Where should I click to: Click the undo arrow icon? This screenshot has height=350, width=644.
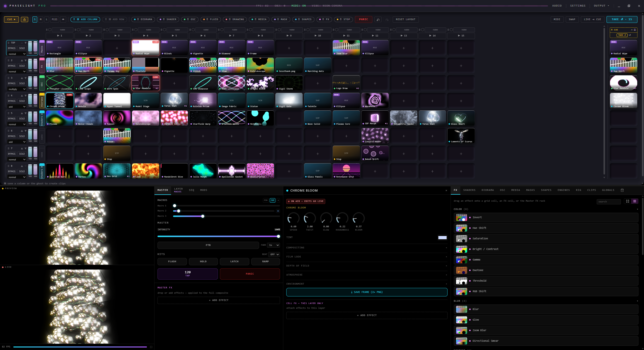point(378,19)
